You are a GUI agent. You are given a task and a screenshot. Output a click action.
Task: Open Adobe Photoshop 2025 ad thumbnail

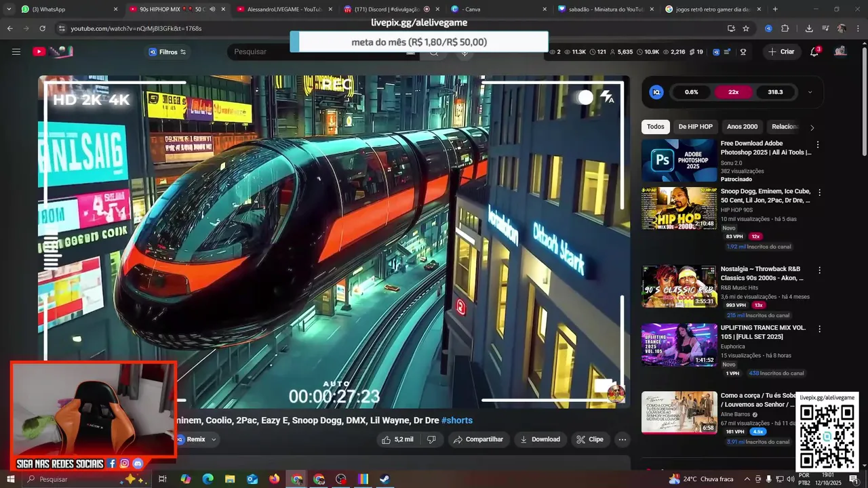[679, 161]
